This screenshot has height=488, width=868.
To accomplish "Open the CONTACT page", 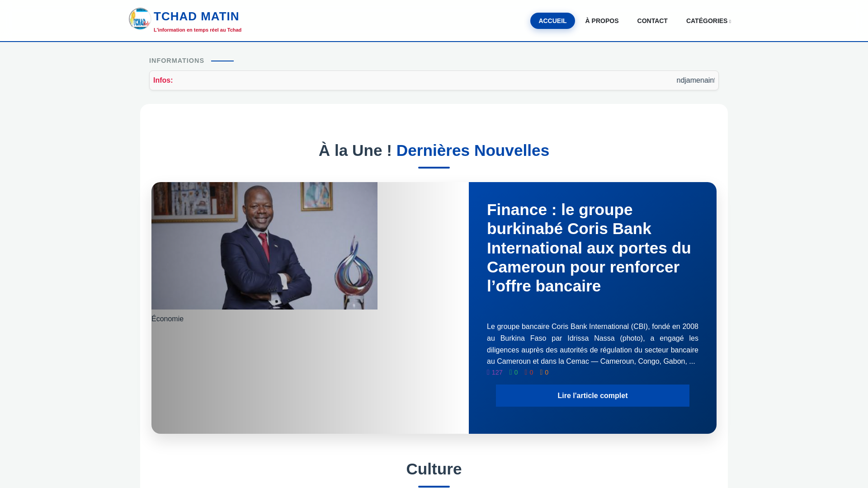I will (652, 21).
